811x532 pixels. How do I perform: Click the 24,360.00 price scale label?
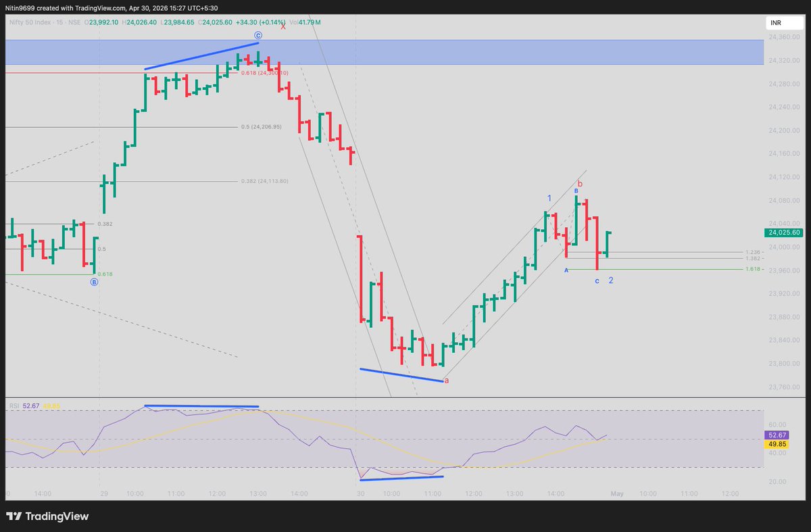[783, 37]
